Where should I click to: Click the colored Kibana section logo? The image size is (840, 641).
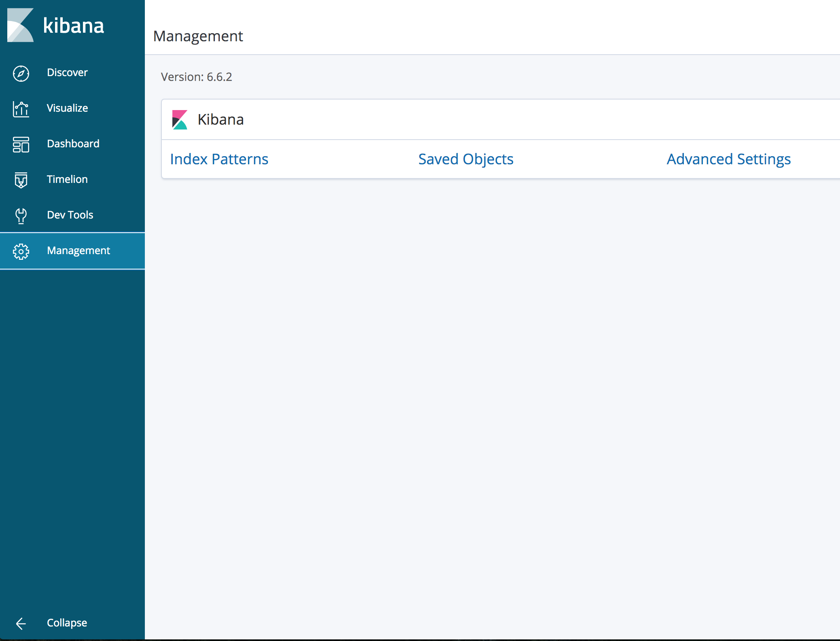(x=180, y=120)
